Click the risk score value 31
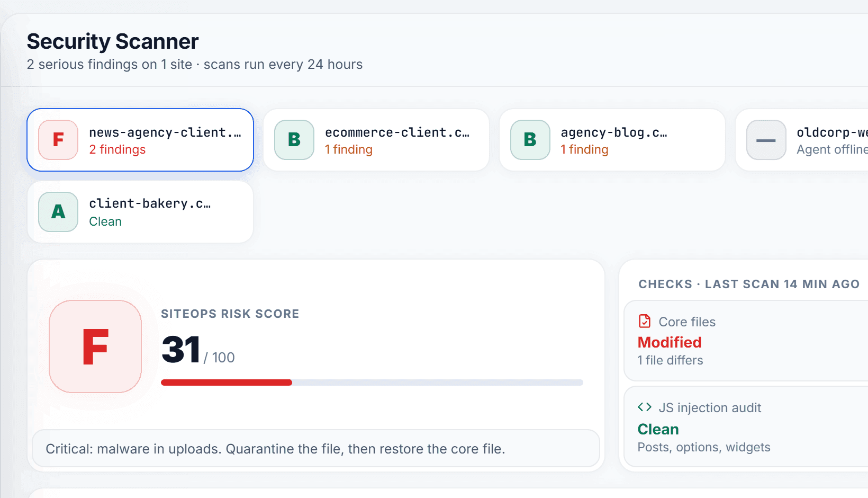The width and height of the screenshot is (868, 498). tap(181, 350)
